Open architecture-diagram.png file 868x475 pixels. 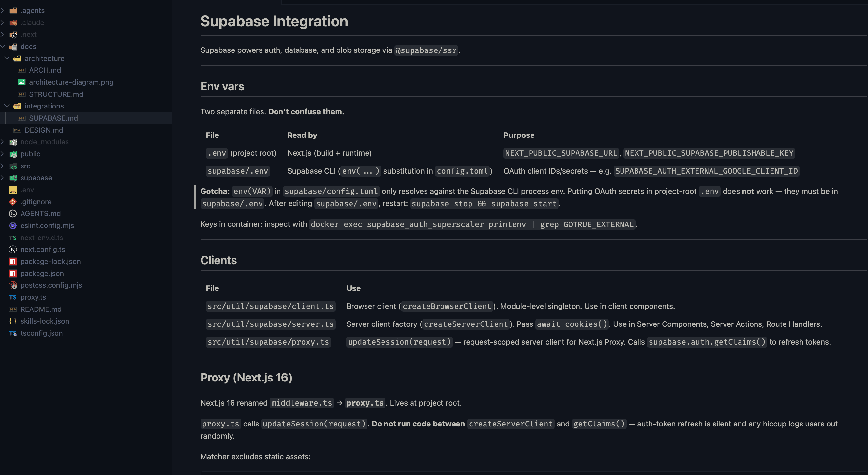coord(71,82)
